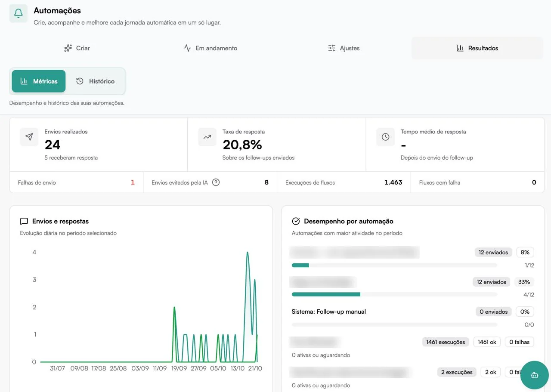
Task: Click the 2 execuções badge
Action: pos(457,372)
